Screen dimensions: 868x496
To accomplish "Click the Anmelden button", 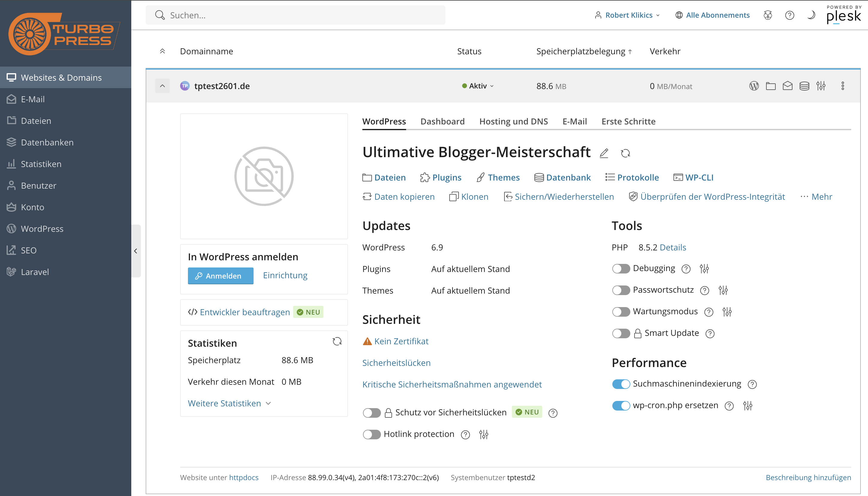I will [x=220, y=276].
